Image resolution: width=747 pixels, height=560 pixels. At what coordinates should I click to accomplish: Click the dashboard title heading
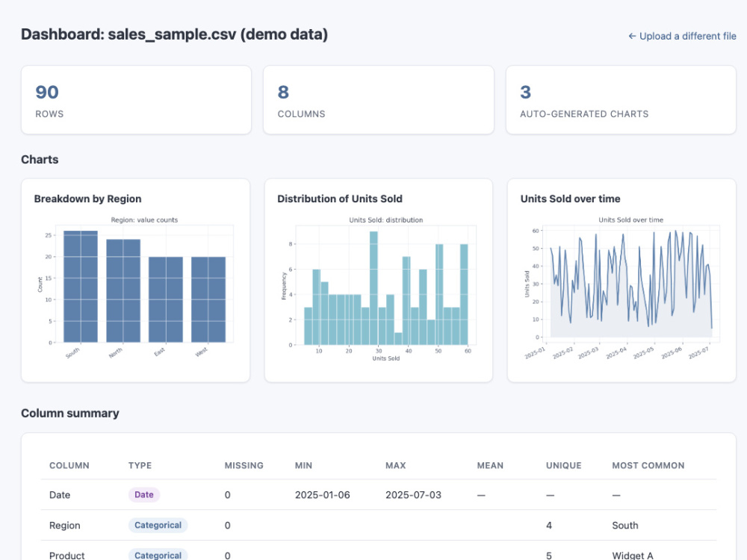coord(174,34)
